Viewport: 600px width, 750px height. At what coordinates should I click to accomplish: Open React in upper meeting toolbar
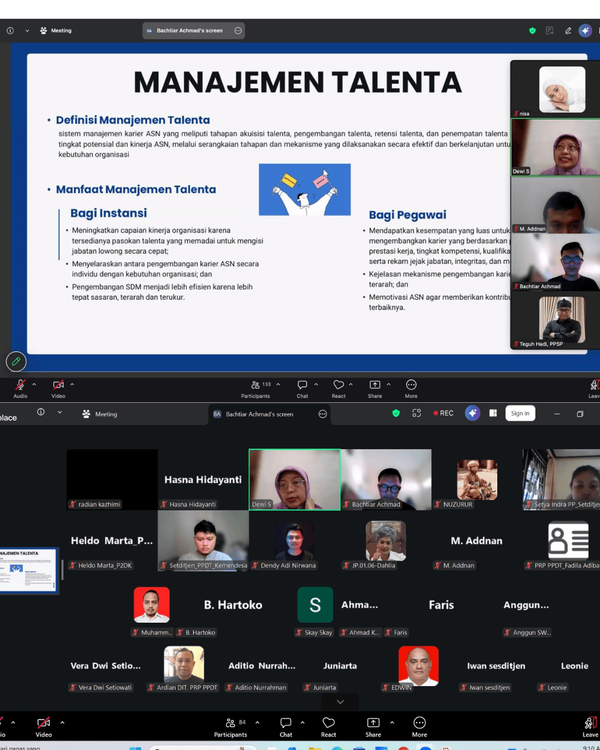tap(339, 389)
